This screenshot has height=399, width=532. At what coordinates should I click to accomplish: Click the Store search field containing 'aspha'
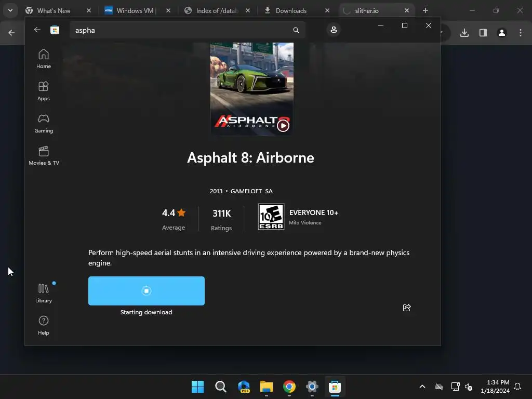187,30
